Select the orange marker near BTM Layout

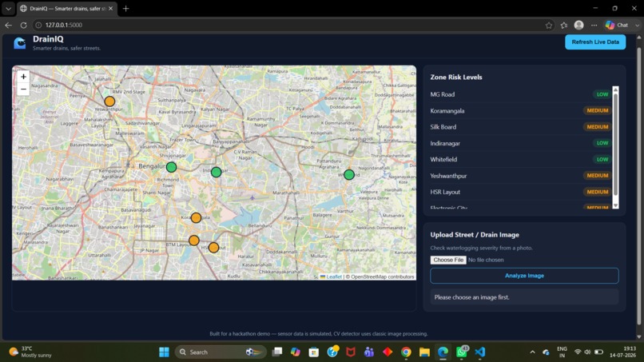[x=194, y=241]
